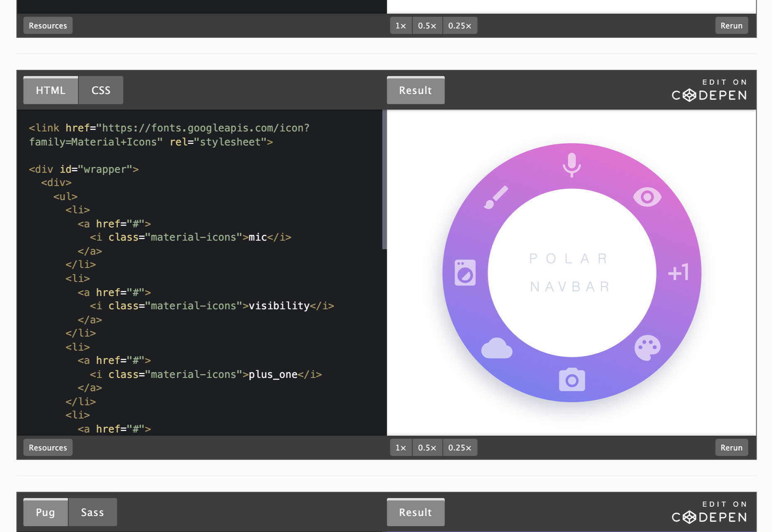772x532 pixels.
Task: Click the div id="wrapper" code line
Action: pyautogui.click(x=84, y=169)
